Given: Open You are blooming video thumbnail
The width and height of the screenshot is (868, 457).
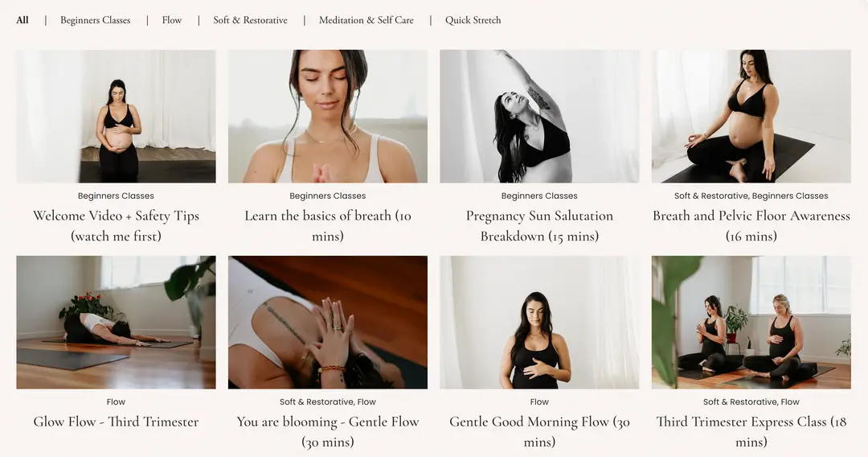Looking at the screenshot, I should [x=328, y=323].
